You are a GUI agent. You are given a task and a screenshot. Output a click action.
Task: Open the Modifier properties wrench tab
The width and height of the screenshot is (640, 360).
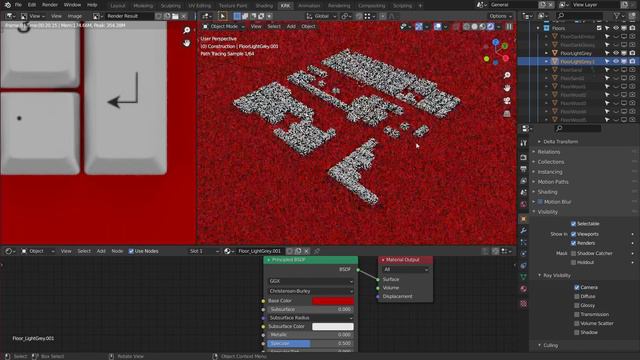[524, 231]
